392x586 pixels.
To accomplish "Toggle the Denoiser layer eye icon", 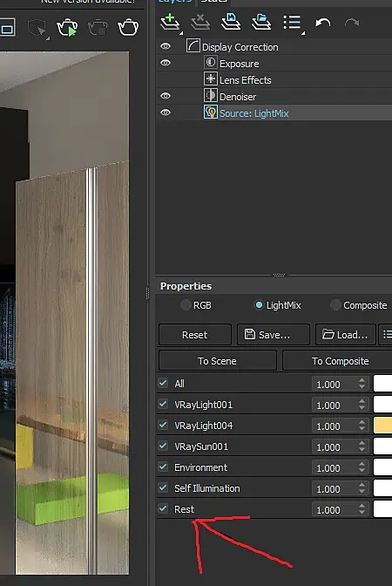I will point(166,96).
